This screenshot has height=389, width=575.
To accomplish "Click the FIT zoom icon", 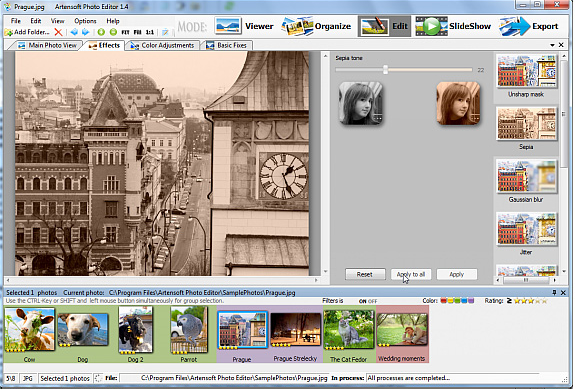I will (125, 32).
